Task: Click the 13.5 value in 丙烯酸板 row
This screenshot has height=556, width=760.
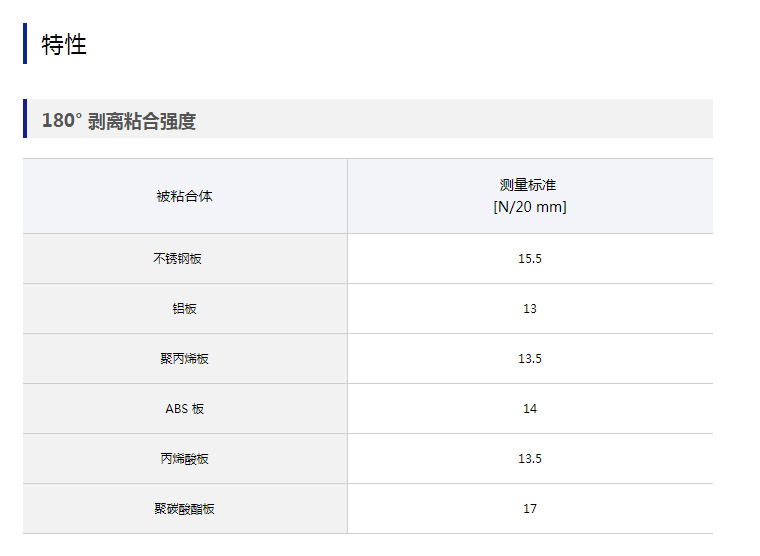Action: [530, 458]
